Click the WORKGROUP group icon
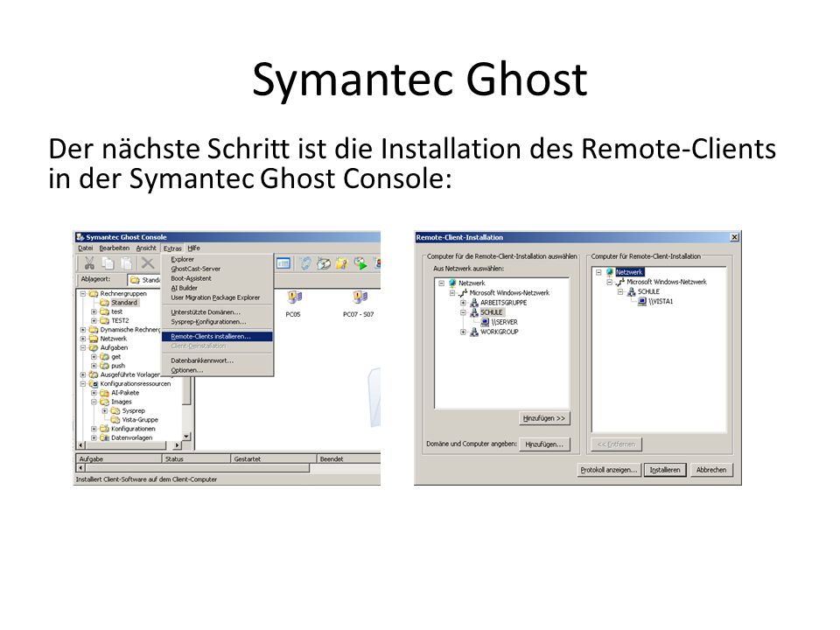This screenshot has width=840, height=630. (x=473, y=332)
